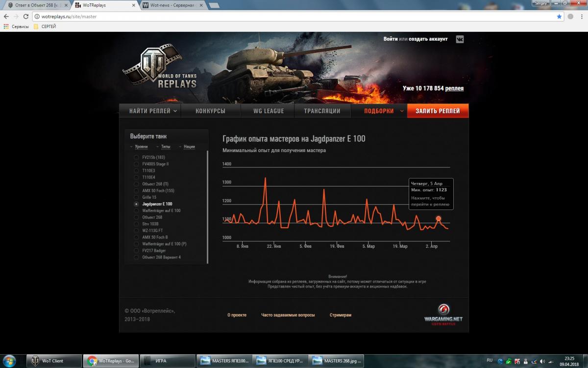The height and width of the screenshot is (368, 588).
Task: Bookmark this page with the star icon
Action: 559,16
